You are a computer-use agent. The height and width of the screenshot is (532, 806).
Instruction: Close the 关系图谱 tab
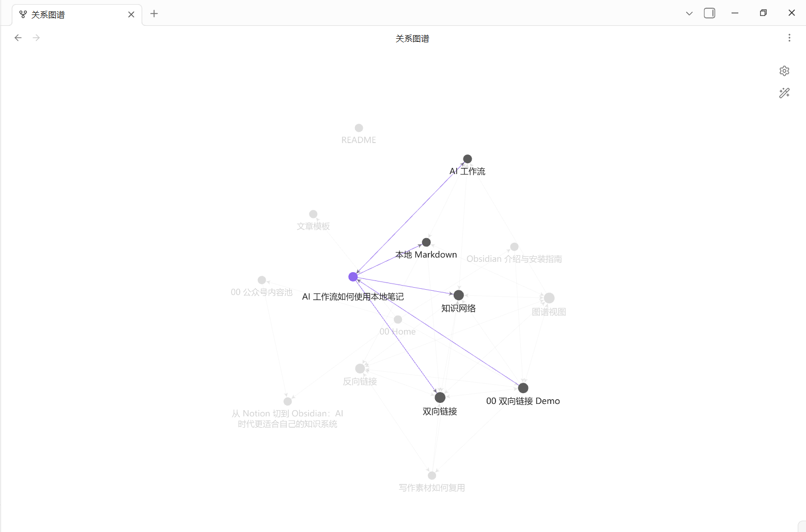131,14
